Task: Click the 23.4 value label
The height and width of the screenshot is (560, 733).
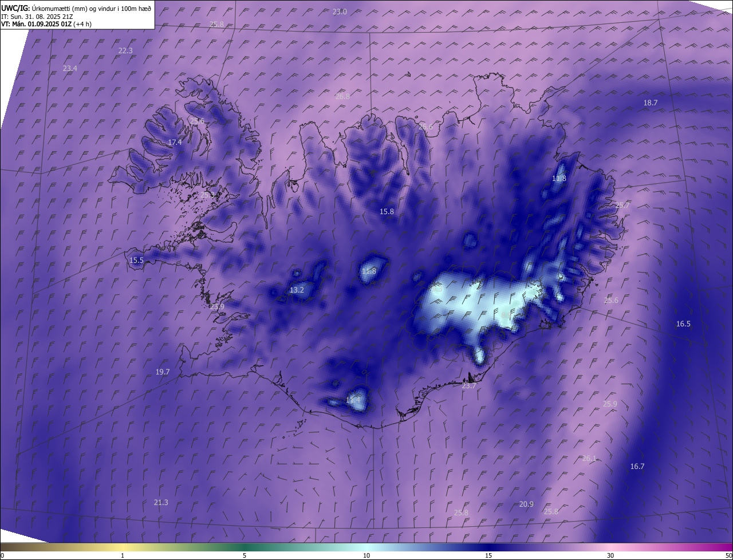Action: (70, 68)
